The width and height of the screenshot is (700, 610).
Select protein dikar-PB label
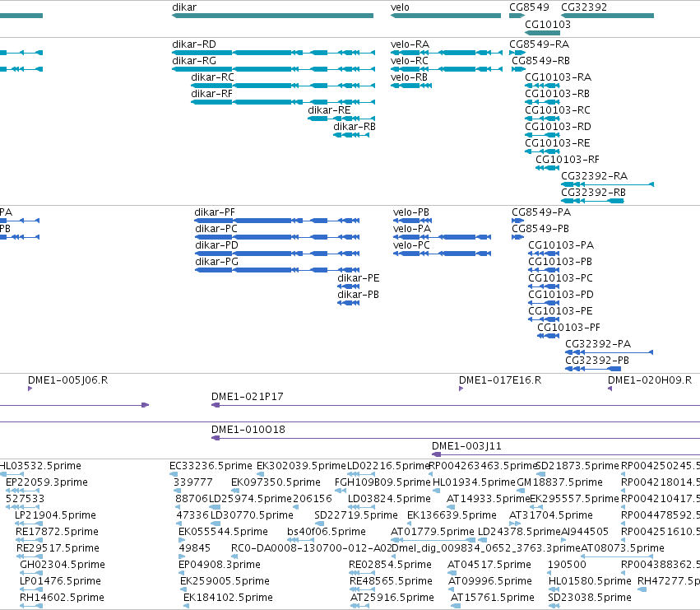point(358,296)
